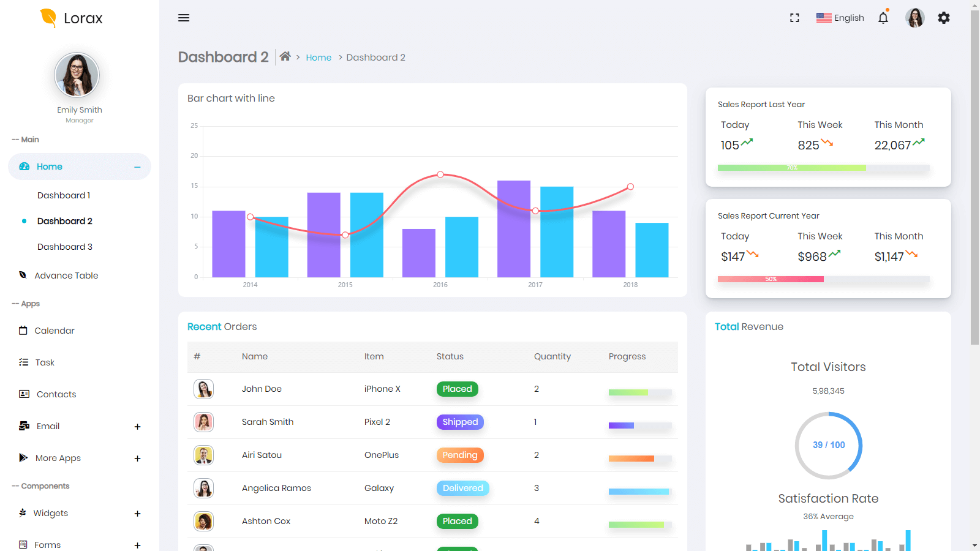Open the notification bell
980x551 pixels.
tap(883, 18)
